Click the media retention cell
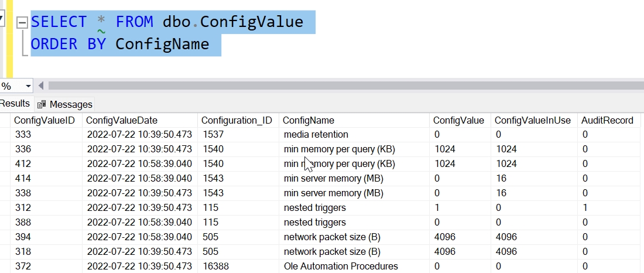This screenshot has height=273, width=644. tap(315, 135)
